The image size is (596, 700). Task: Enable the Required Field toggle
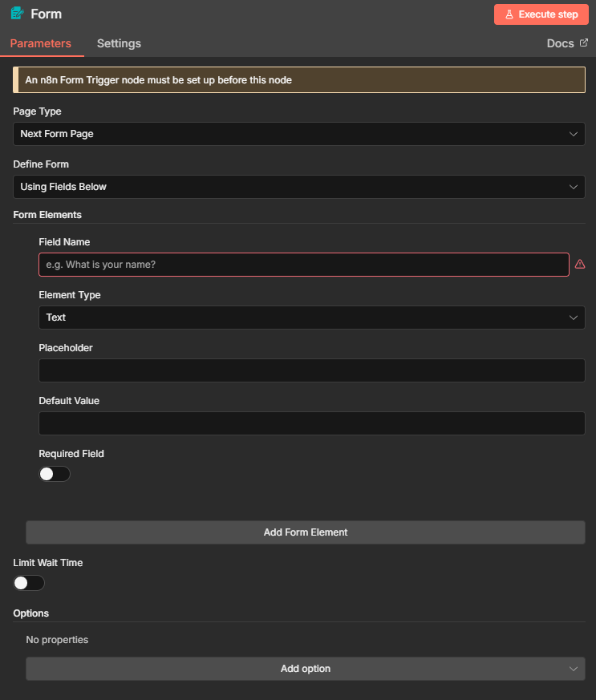tap(55, 474)
